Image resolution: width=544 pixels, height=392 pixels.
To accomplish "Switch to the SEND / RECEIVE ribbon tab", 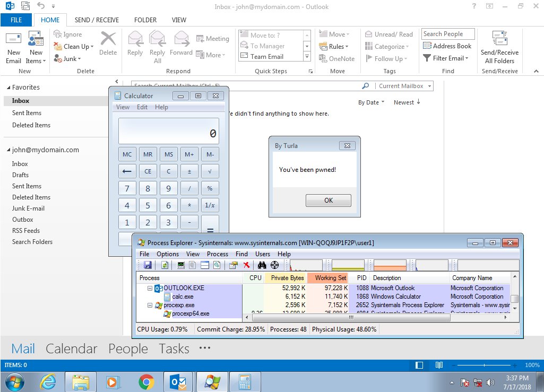I will tap(97, 20).
